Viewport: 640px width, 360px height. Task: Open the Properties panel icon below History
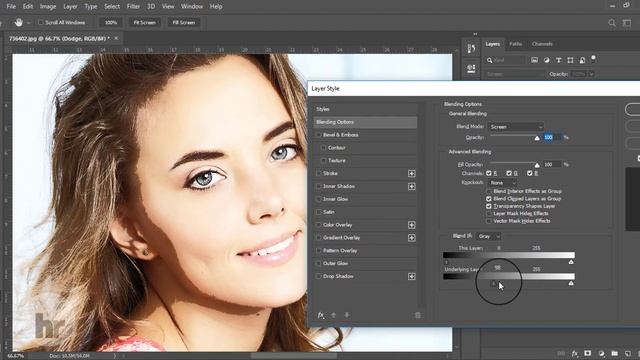471,68
